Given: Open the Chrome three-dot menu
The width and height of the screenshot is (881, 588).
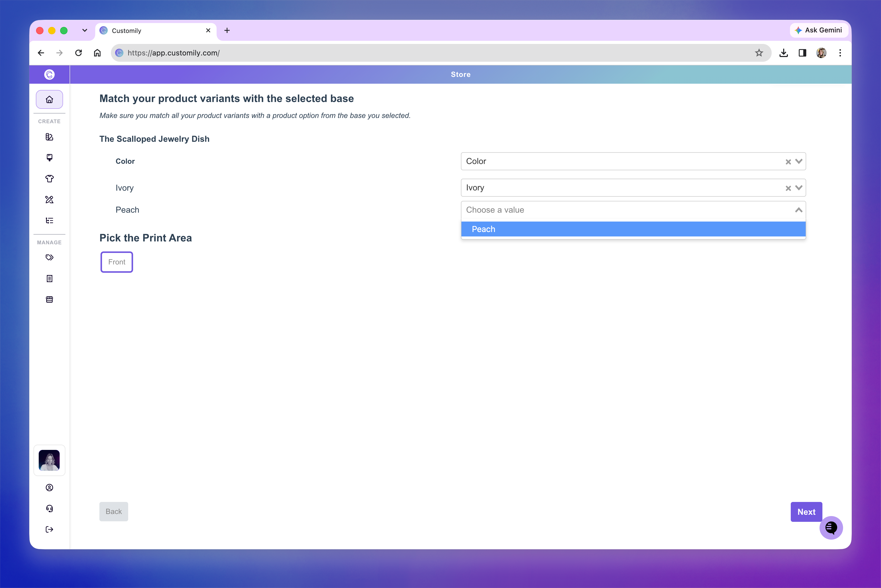Looking at the screenshot, I should click(840, 53).
